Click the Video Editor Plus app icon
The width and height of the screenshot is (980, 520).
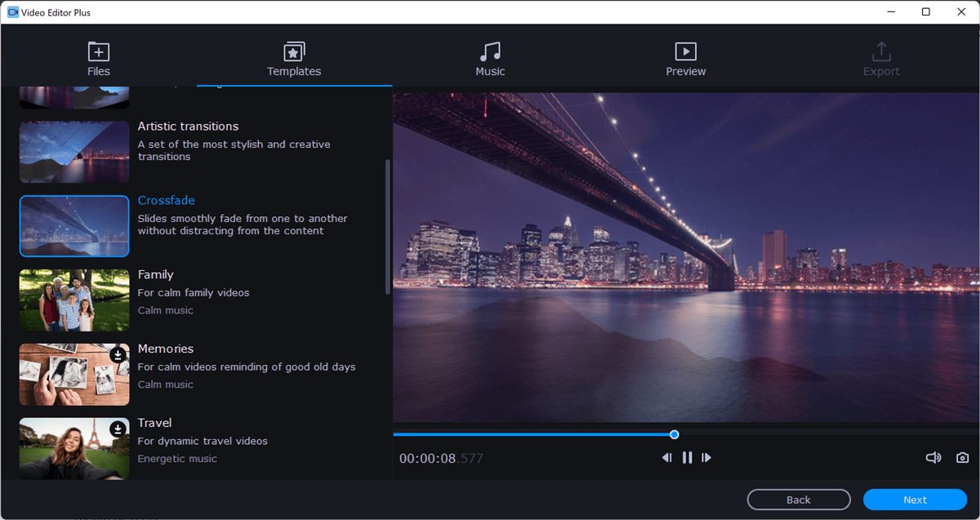pyautogui.click(x=13, y=12)
